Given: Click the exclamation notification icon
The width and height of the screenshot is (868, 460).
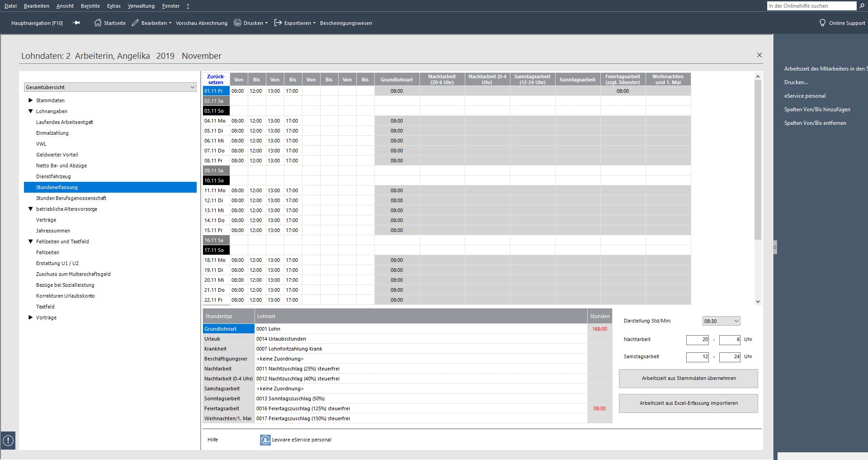Looking at the screenshot, I should pos(8,440).
